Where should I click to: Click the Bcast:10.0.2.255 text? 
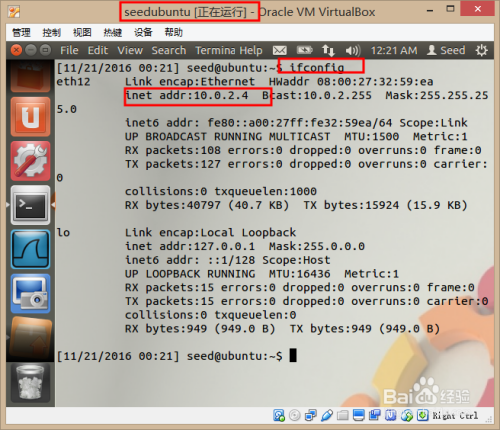[317, 96]
